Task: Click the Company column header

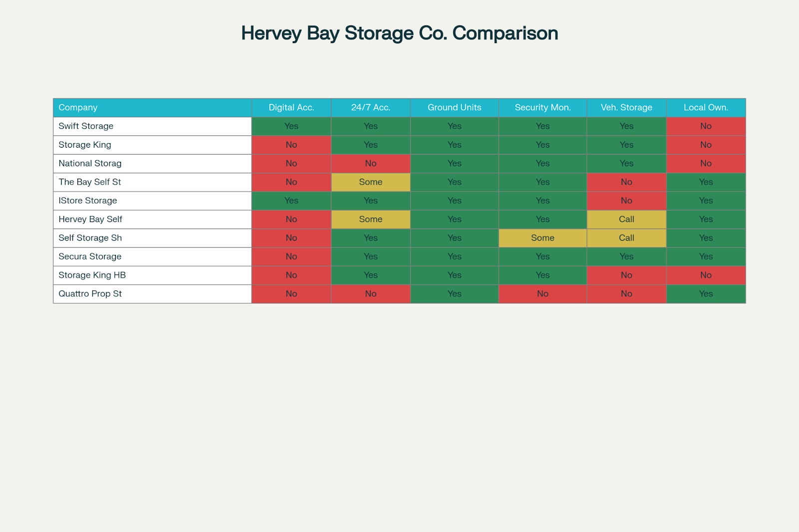Action: [78, 107]
